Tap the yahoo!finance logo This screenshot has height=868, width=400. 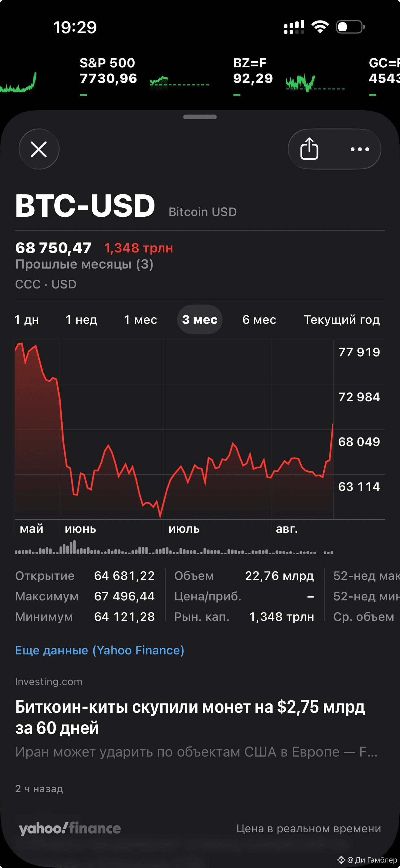click(x=70, y=828)
